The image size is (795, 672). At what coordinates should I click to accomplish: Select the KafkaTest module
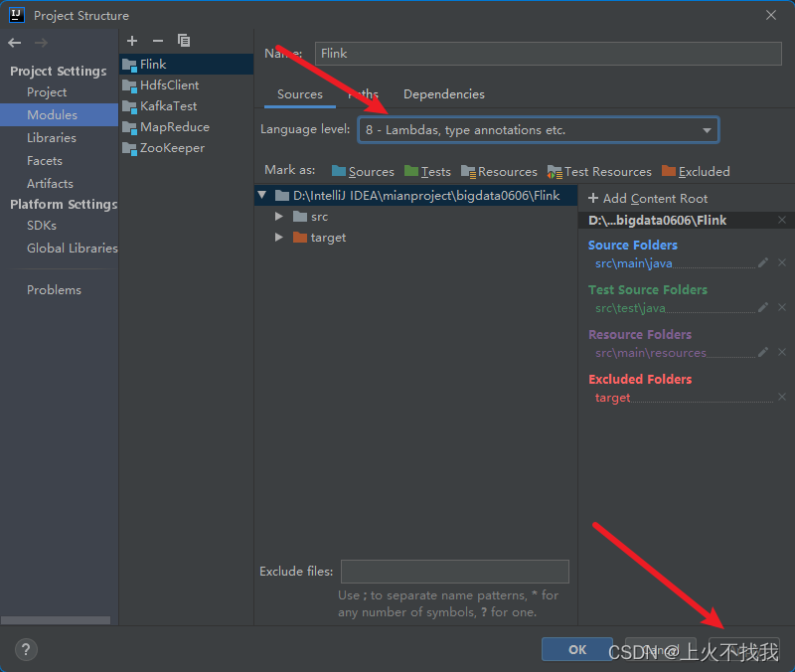(186, 106)
